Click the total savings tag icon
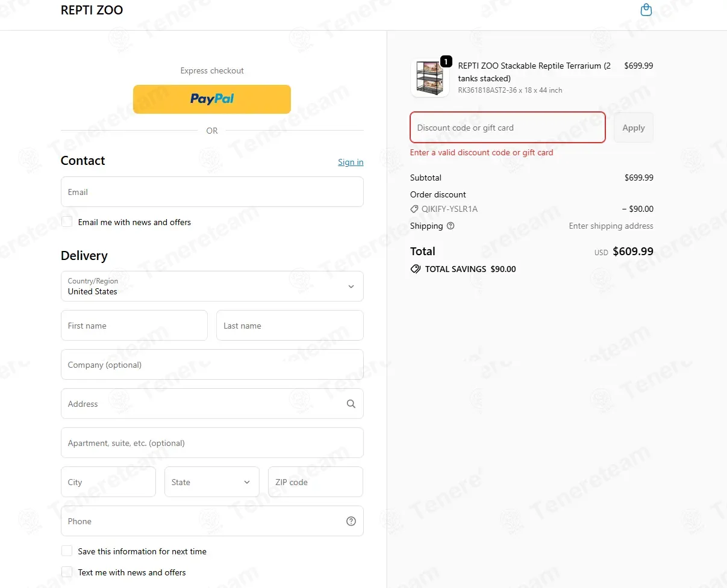 [416, 269]
